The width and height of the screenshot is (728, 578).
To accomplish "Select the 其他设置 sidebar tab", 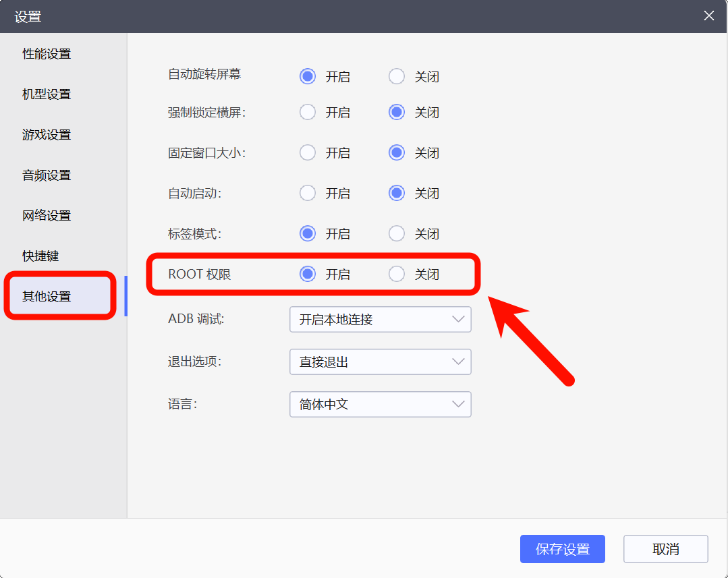I will (x=47, y=296).
